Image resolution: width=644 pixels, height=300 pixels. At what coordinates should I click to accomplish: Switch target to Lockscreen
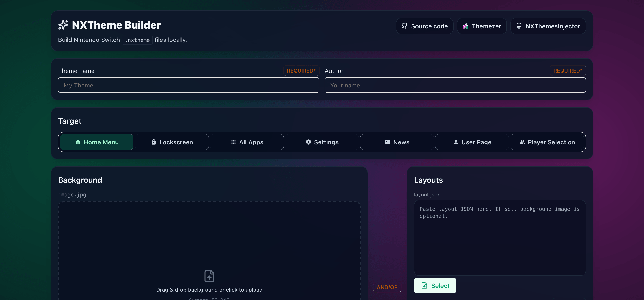(x=172, y=142)
